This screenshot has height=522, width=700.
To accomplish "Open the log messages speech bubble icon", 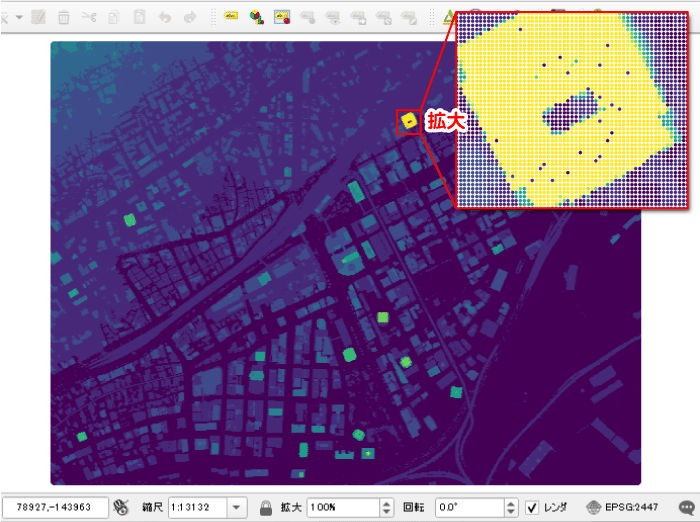I will point(687,508).
